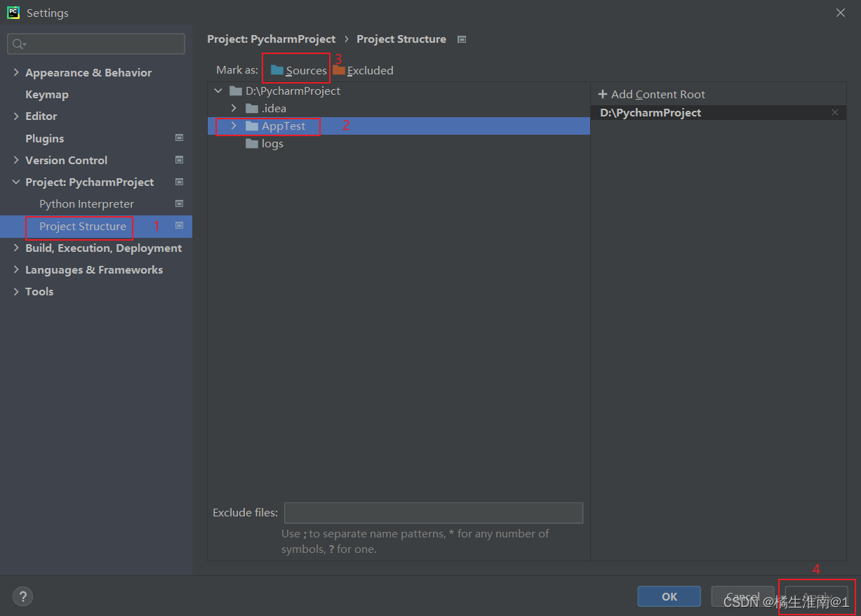Expand the .idea folder

234,108
